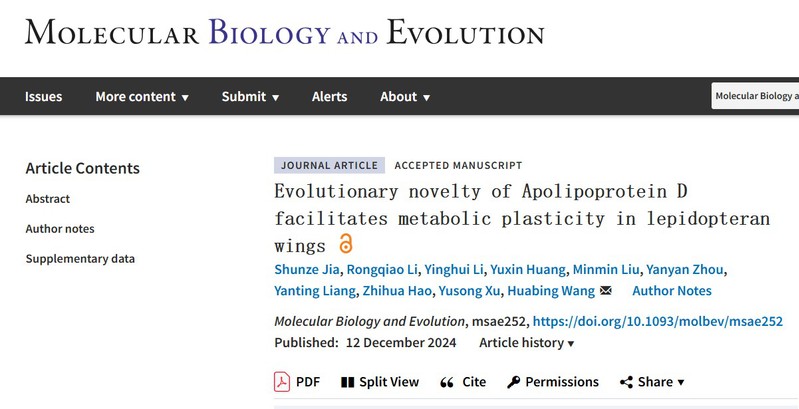Expand the About dropdown menu
The image size is (799, 409).
405,97
